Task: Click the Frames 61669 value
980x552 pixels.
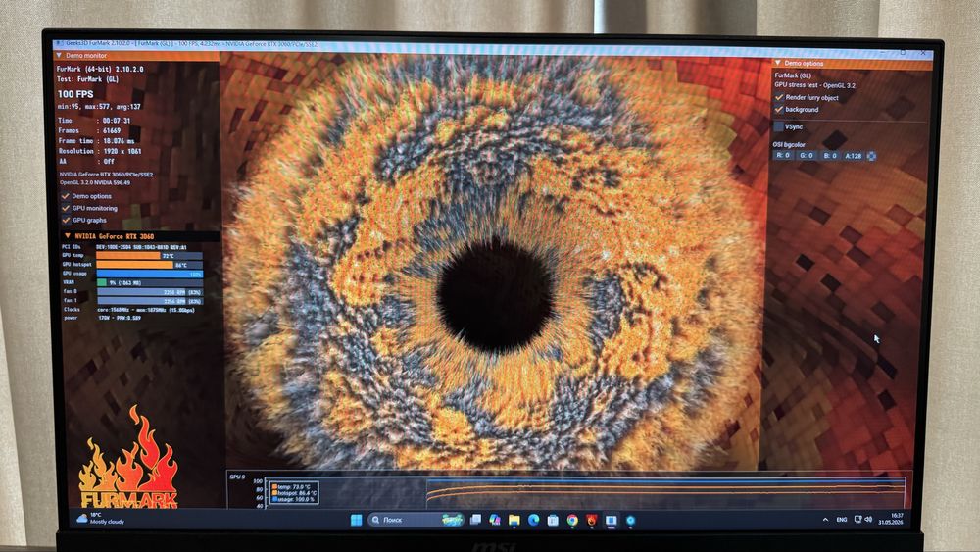Action: 112,130
